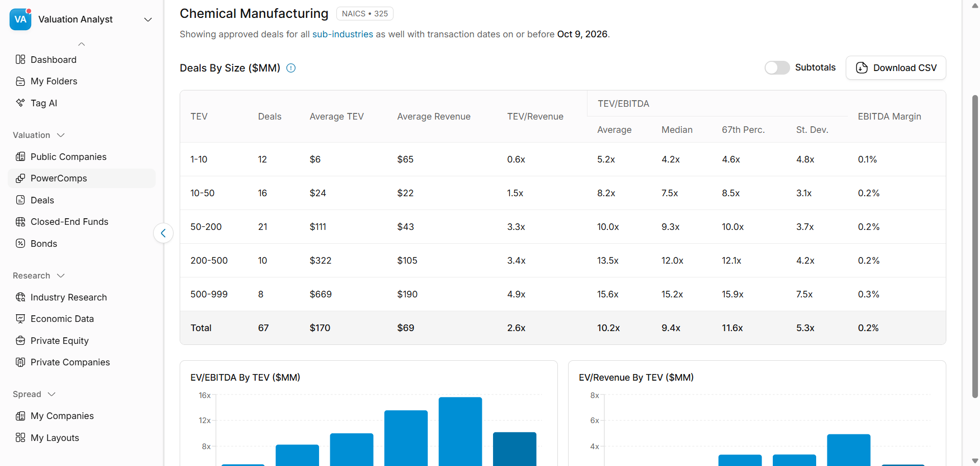The width and height of the screenshot is (980, 466).
Task: Click the Public Companies icon
Action: coord(20,157)
